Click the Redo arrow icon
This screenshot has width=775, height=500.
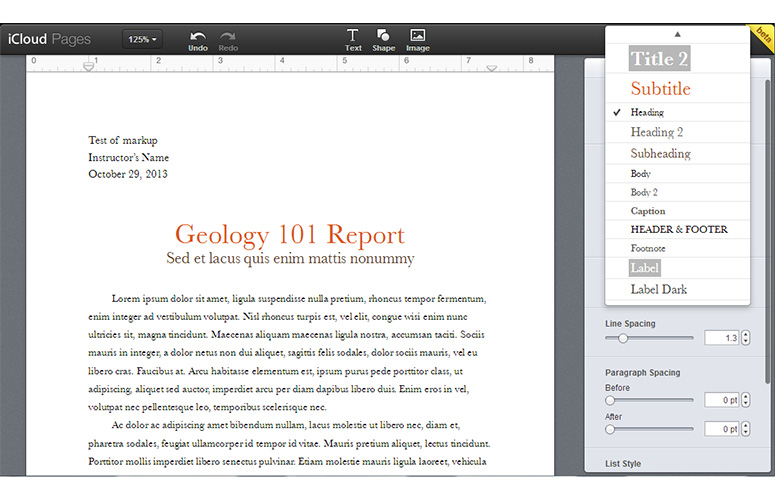click(228, 36)
